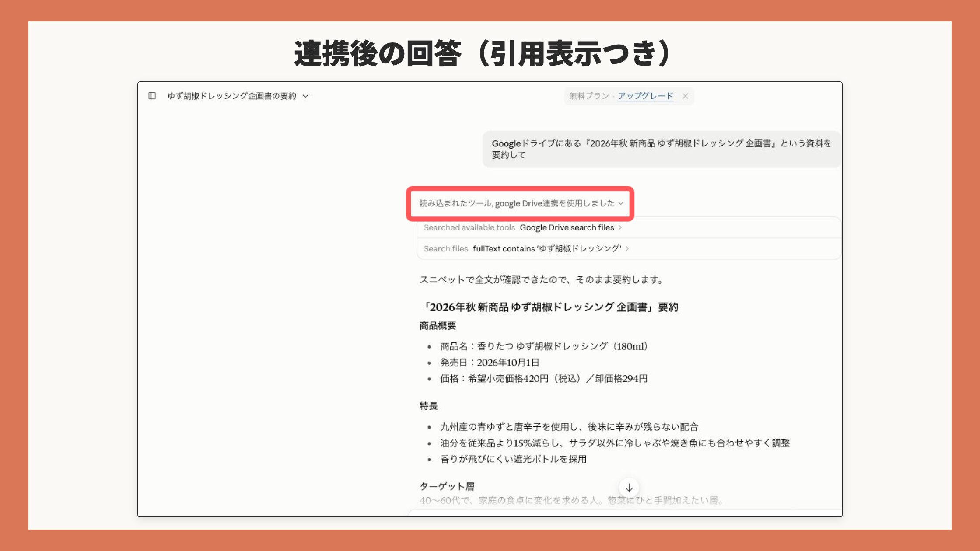Expand the Searched available tools row
Viewport: 980px width, 551px height.
pos(629,227)
